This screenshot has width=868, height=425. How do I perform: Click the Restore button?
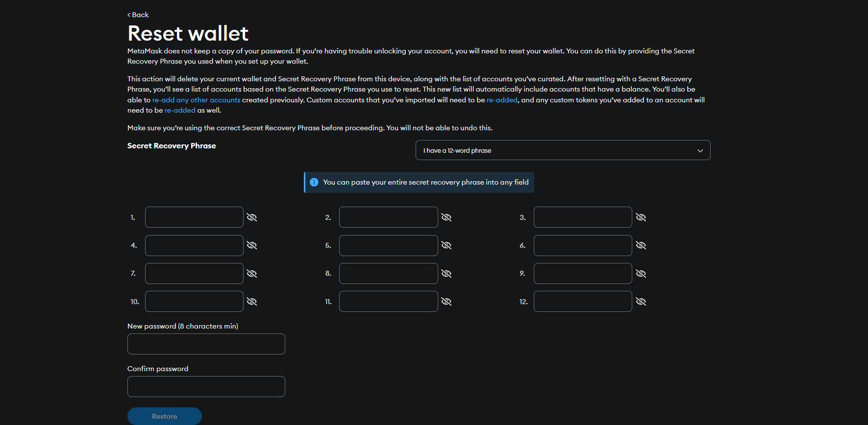pyautogui.click(x=164, y=416)
